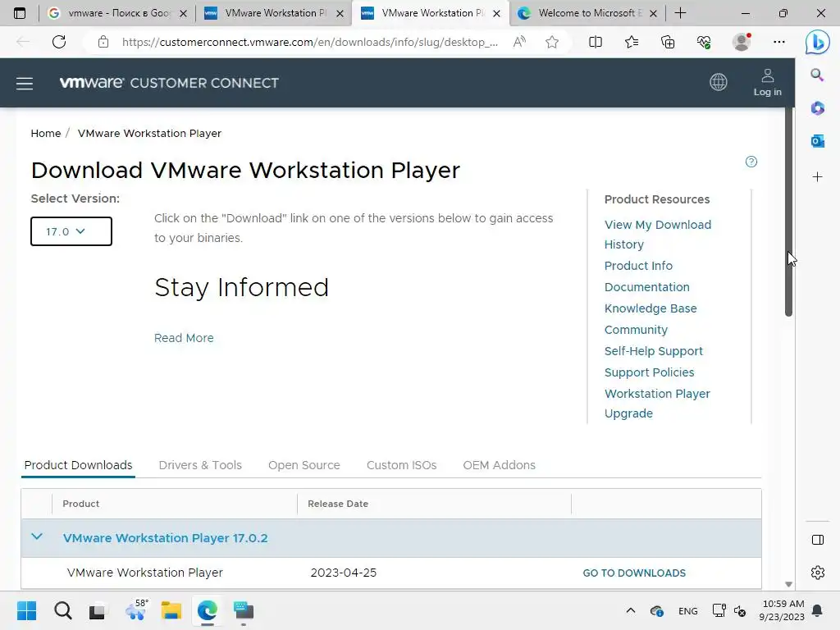840x630 pixels.
Task: Open Windows Start menu
Action: 27,610
